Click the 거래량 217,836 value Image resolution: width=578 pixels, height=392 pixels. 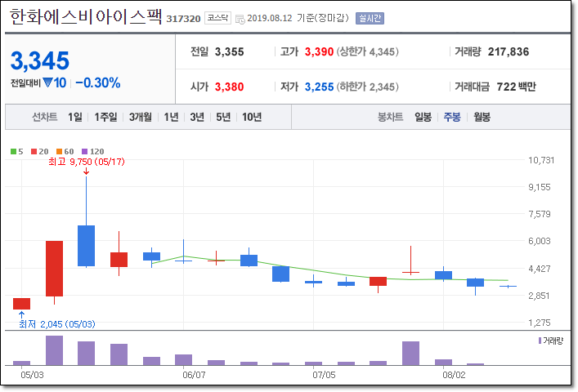click(509, 52)
